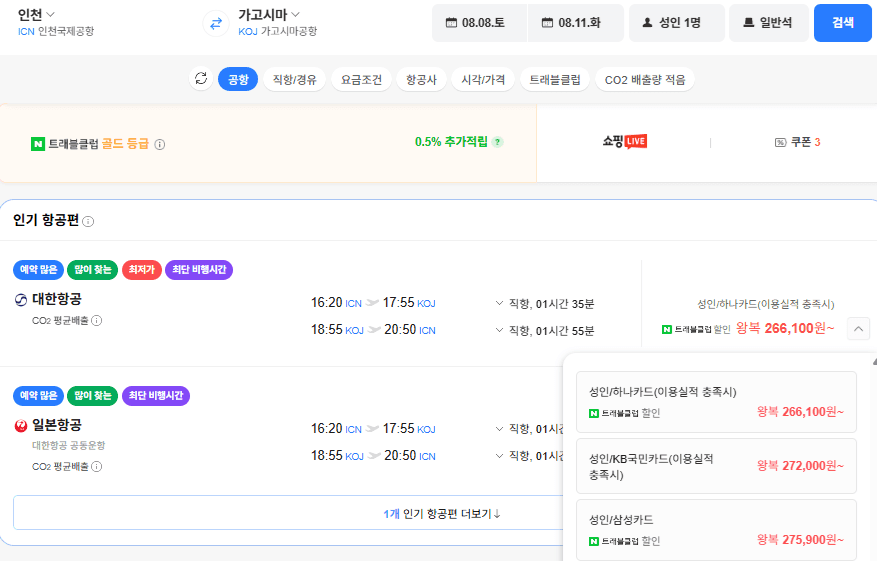Screen dimensions: 877x561
Task: Open departure city 인천 dropdown
Action: (x=36, y=14)
